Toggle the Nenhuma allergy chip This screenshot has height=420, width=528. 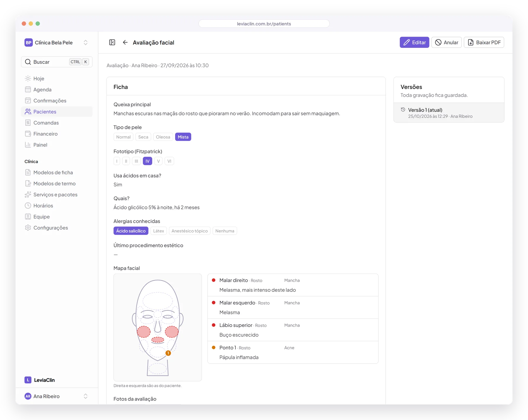pyautogui.click(x=225, y=231)
